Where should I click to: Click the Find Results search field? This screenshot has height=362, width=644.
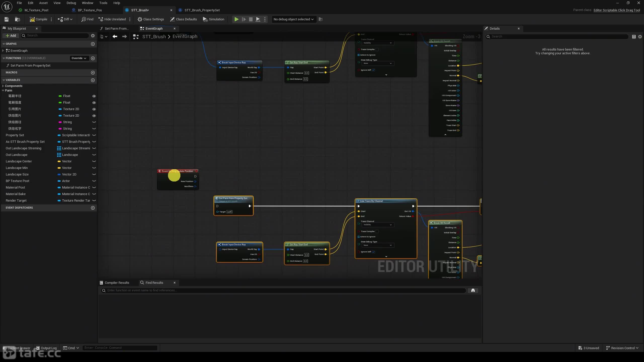coord(283,290)
